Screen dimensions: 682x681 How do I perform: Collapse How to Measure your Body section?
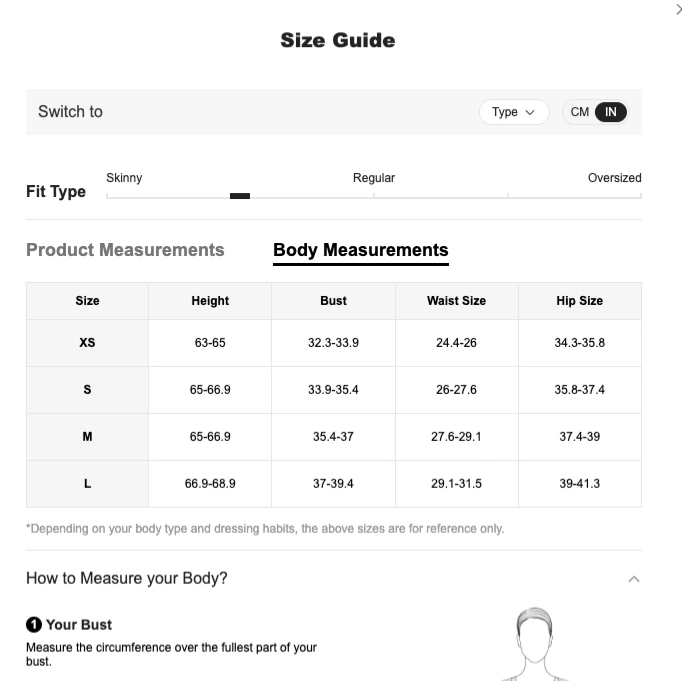coord(334,578)
